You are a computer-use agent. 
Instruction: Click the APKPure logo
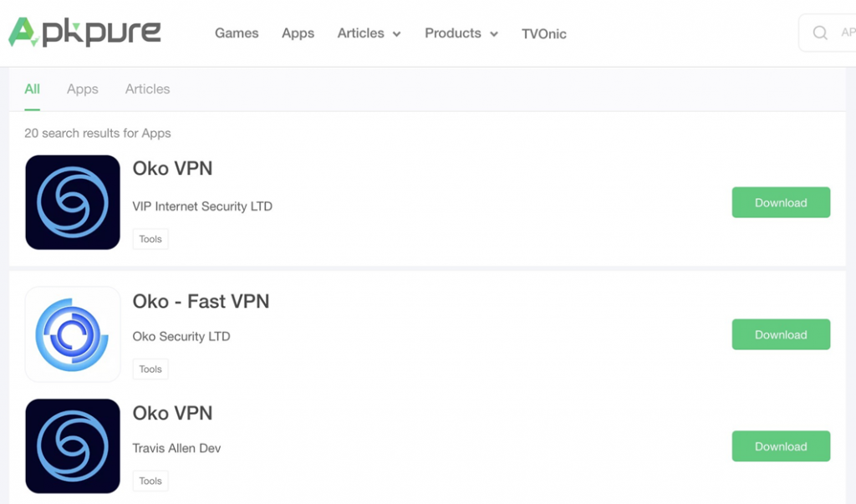(84, 33)
